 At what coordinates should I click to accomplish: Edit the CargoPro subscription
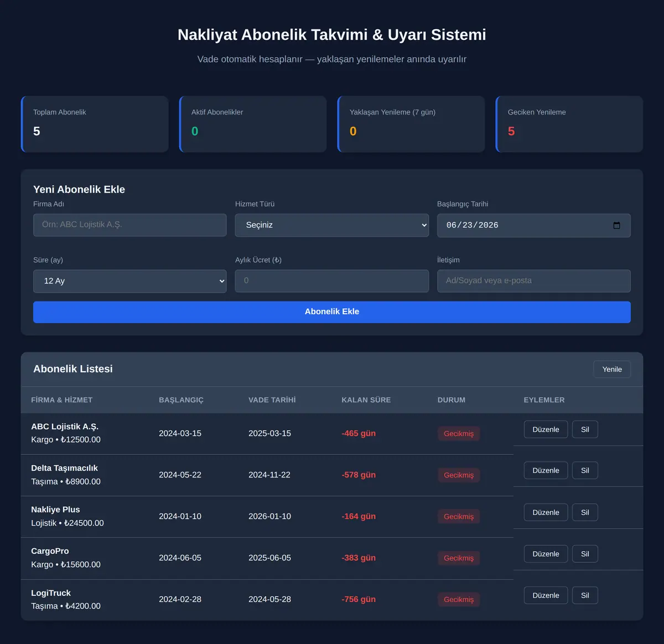tap(546, 554)
